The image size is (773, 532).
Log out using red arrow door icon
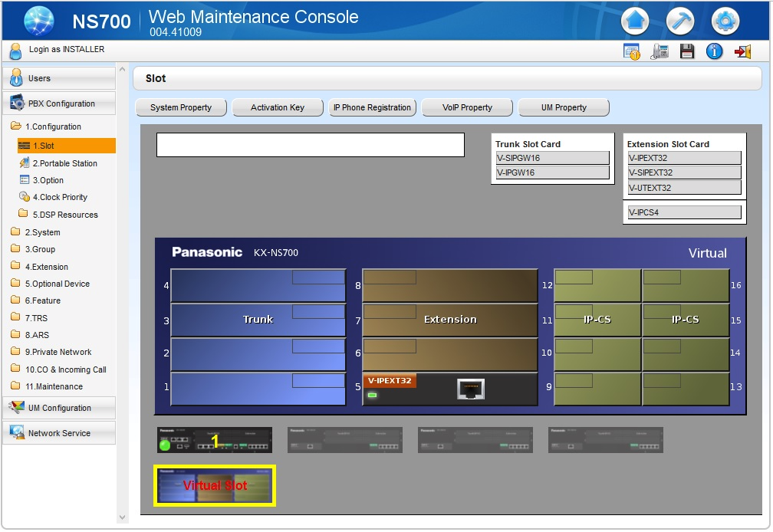[x=742, y=51]
